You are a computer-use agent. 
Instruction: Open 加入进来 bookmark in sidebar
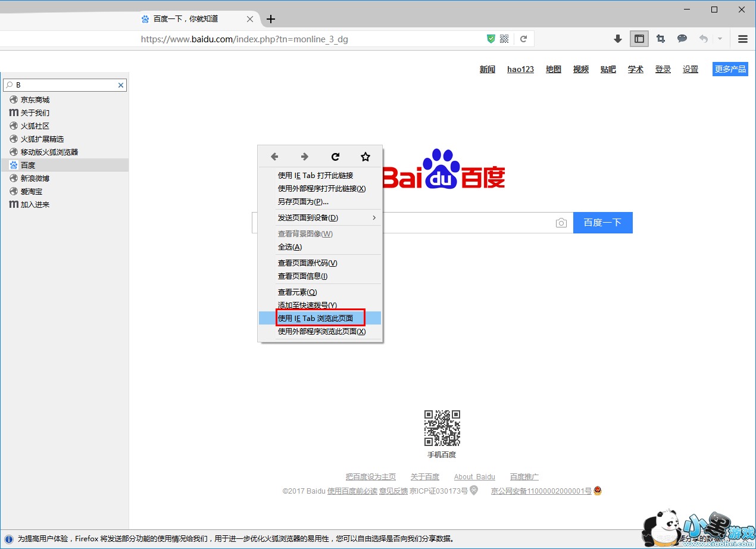tap(35, 204)
